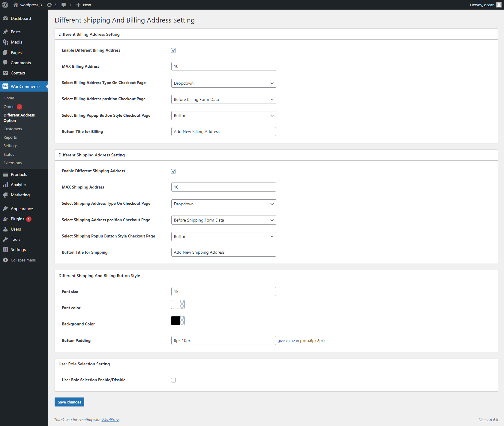Viewport: 504px width, 426px height.
Task: Click the Save changes button
Action: (69, 402)
